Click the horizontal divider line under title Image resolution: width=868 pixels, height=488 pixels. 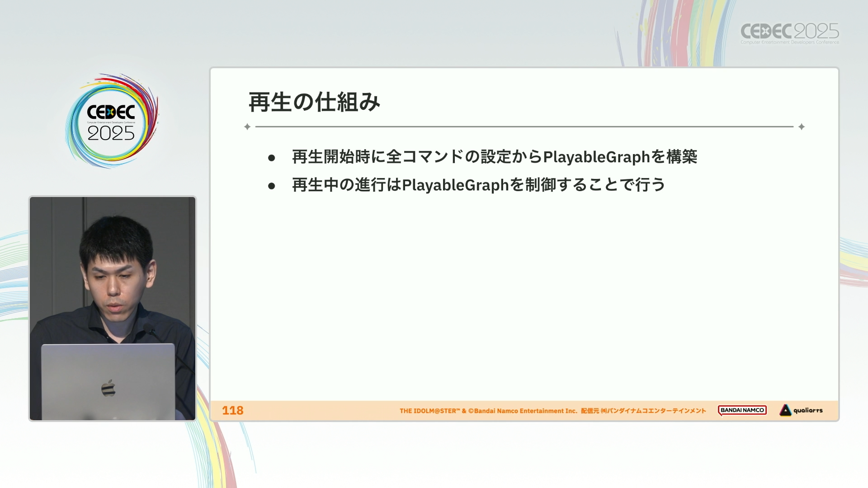point(524,127)
